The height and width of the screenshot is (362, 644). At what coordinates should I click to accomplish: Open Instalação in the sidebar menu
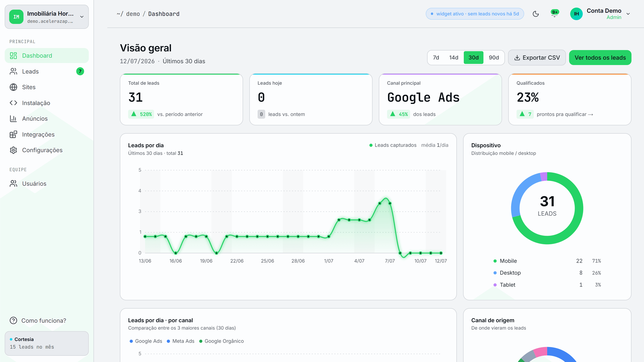pos(47,103)
